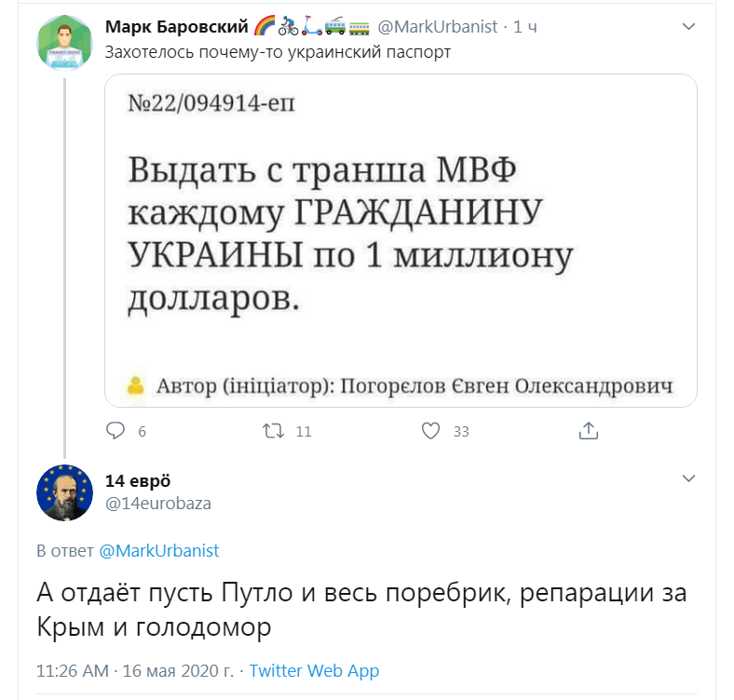Screen dimensions: 734x700
Task: Click the @14eurobaza handle
Action: click(x=158, y=504)
